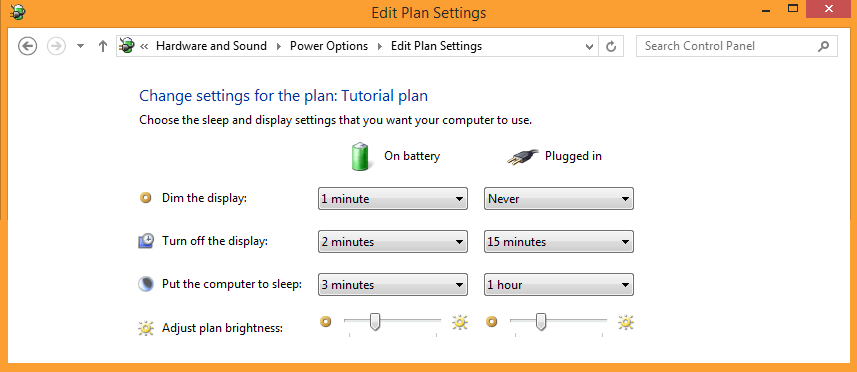
Task: Open Plugged in sleep time dropdown
Action: (x=559, y=285)
